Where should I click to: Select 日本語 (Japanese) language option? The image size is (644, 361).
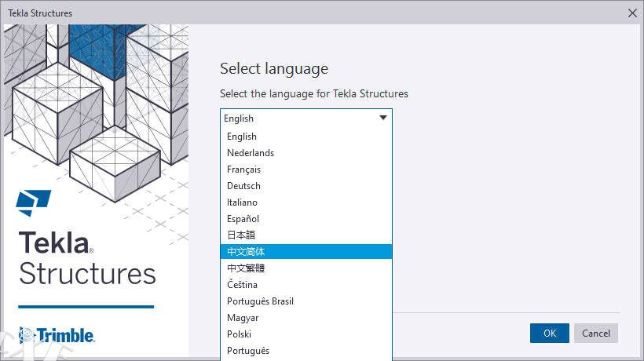click(241, 235)
